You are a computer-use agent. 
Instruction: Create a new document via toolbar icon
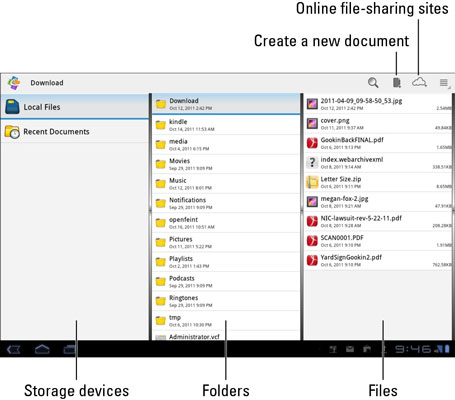397,83
